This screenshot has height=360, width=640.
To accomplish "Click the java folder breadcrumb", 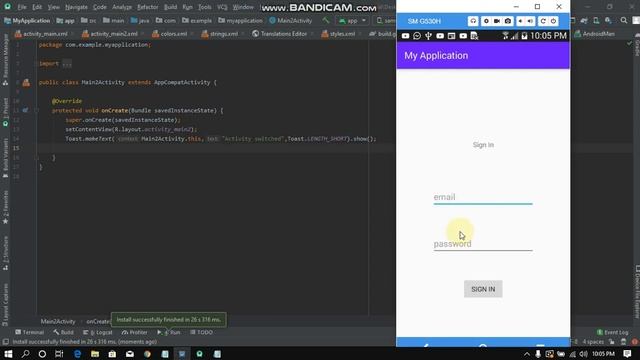I will 140,20.
